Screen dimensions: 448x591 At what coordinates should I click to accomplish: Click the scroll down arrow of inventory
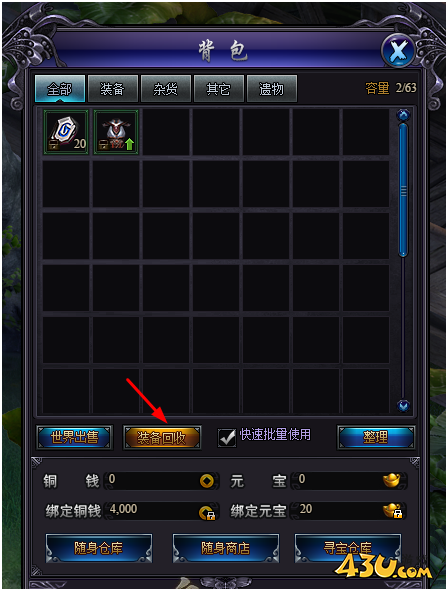click(x=403, y=406)
